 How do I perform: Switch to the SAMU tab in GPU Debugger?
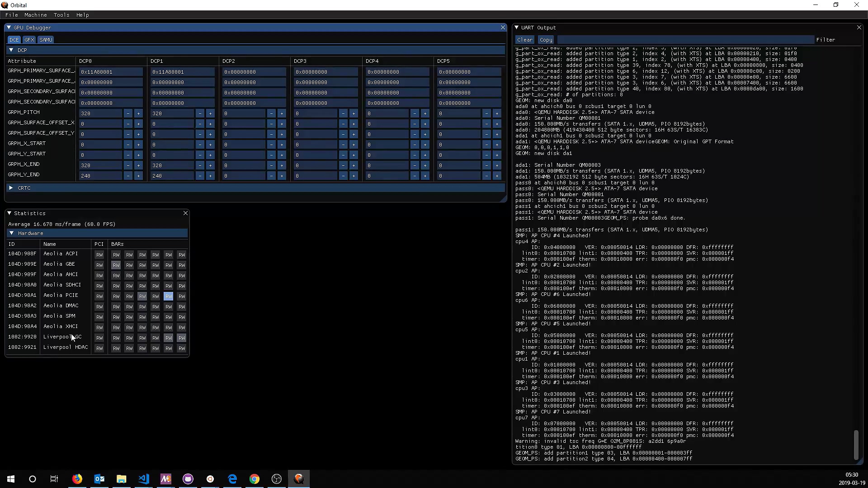(46, 39)
